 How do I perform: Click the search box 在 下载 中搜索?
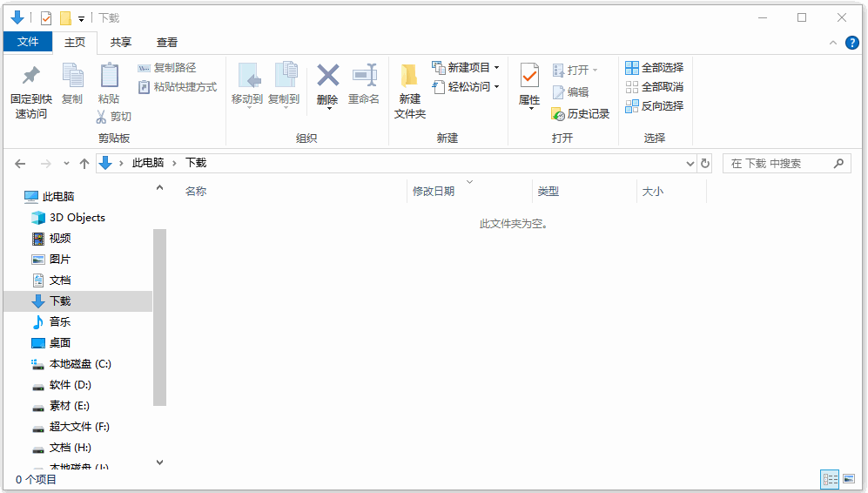[x=787, y=164]
